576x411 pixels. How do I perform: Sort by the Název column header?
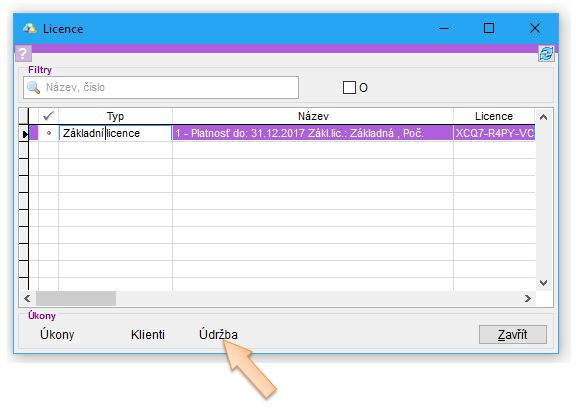click(313, 116)
